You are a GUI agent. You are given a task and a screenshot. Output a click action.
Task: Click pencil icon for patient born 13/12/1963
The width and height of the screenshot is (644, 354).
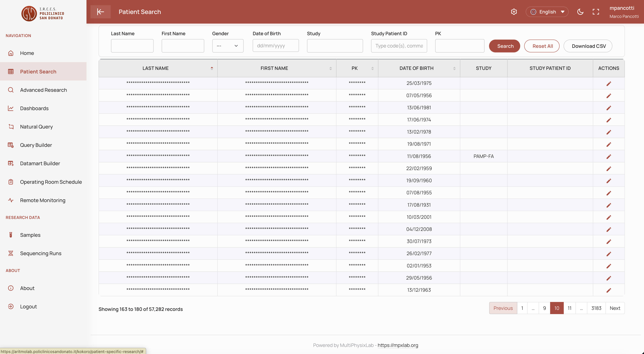click(609, 290)
